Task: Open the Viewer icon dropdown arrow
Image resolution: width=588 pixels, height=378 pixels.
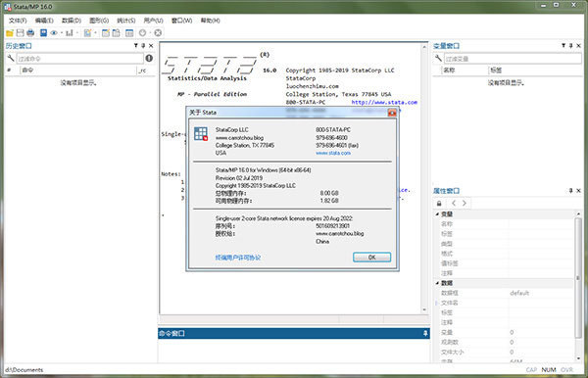Action: point(61,33)
